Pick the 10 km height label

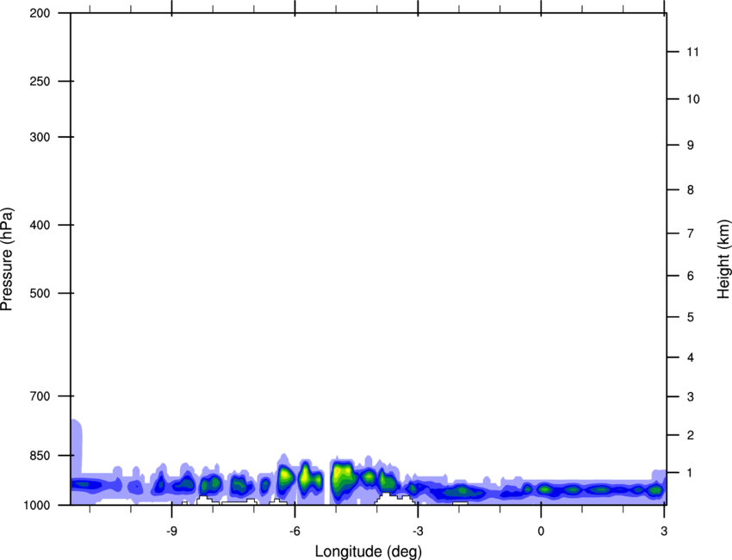click(693, 99)
